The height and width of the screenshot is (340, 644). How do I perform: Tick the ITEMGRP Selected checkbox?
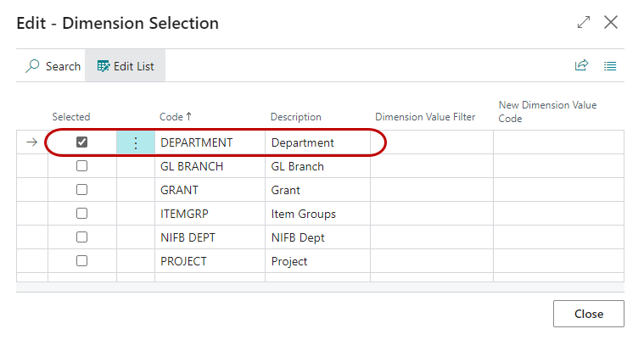point(82,214)
